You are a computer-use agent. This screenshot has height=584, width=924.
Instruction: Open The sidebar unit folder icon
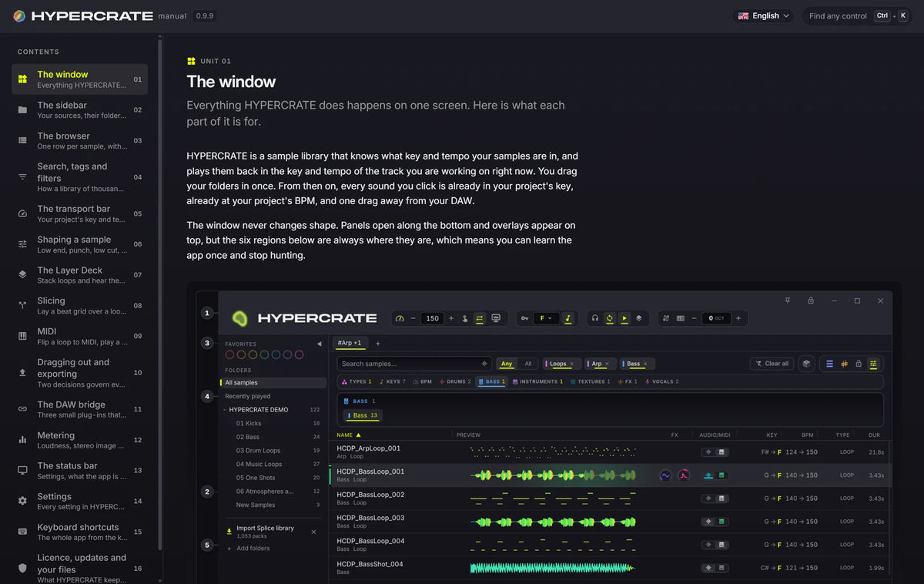click(22, 110)
